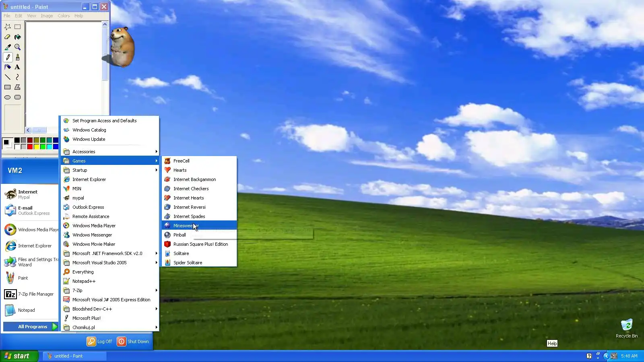Open Russian Square Plus! Edition
Screen dimensions: 644x362
(199, 244)
